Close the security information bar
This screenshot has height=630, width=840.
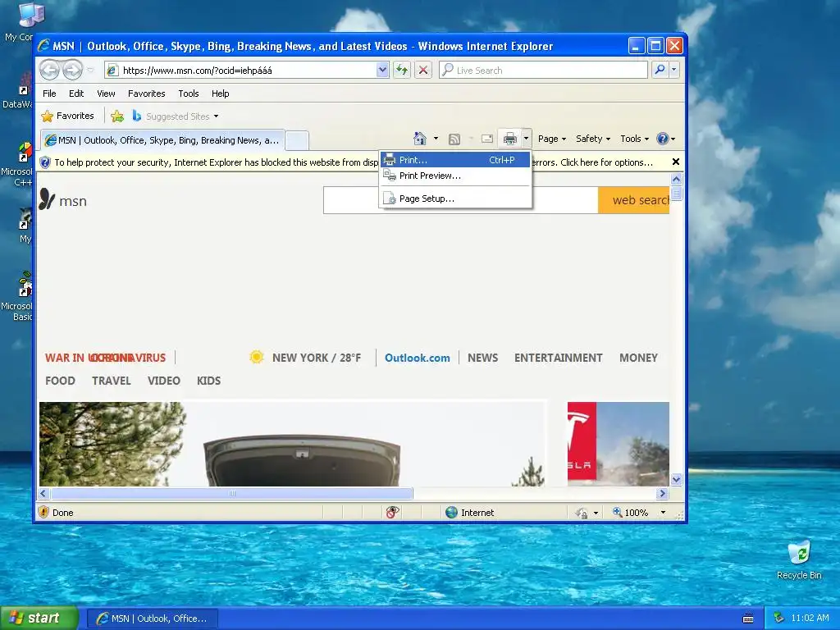pyautogui.click(x=676, y=162)
